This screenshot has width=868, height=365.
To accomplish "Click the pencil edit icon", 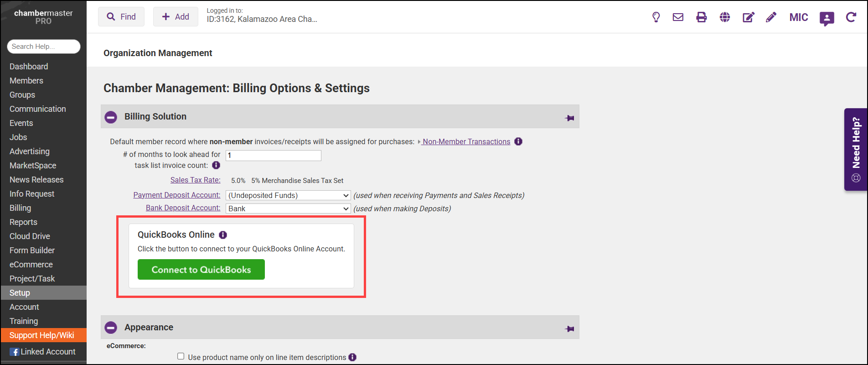I will 771,17.
